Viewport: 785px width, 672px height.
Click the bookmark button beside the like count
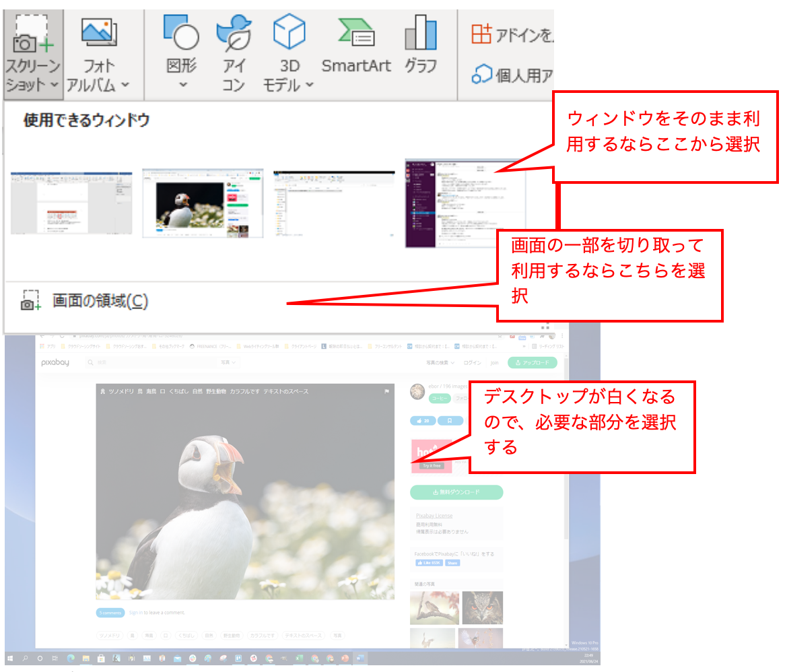450,421
